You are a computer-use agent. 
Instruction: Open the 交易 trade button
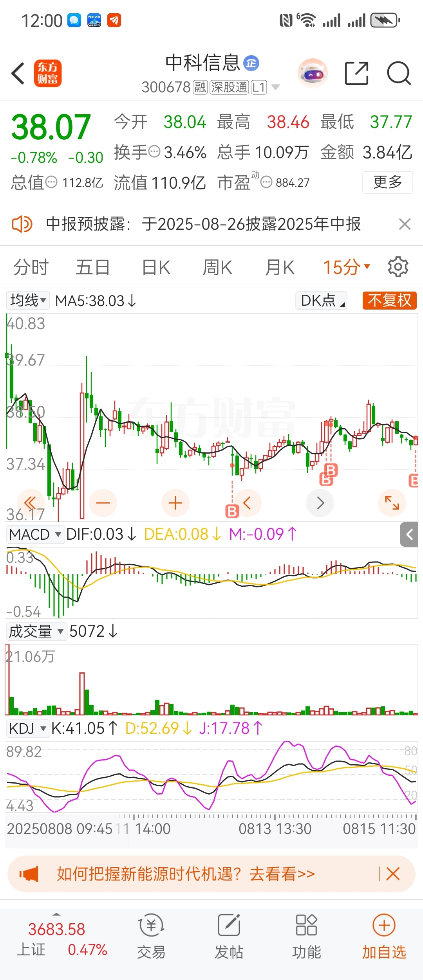pos(151,937)
